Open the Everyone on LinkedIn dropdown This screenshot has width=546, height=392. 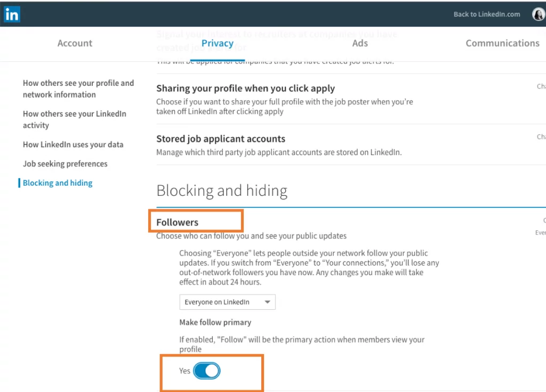(x=227, y=302)
